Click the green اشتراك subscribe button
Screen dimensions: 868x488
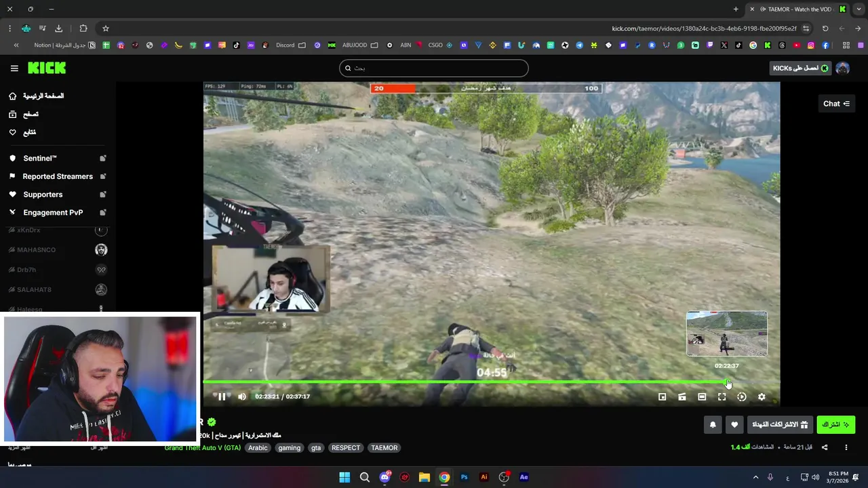click(835, 424)
